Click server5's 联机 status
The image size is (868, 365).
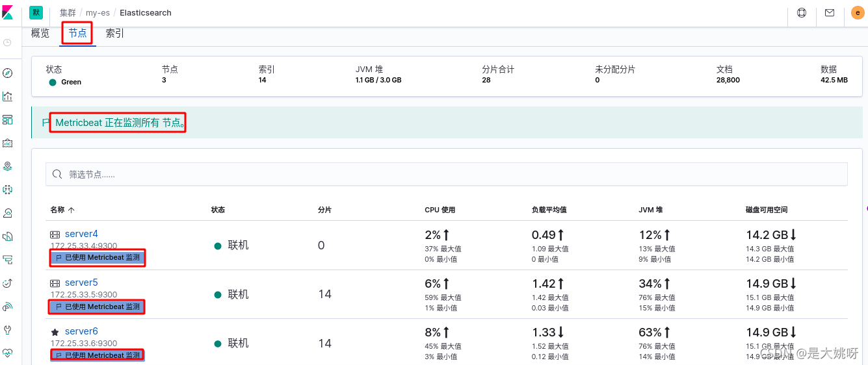[x=231, y=294]
